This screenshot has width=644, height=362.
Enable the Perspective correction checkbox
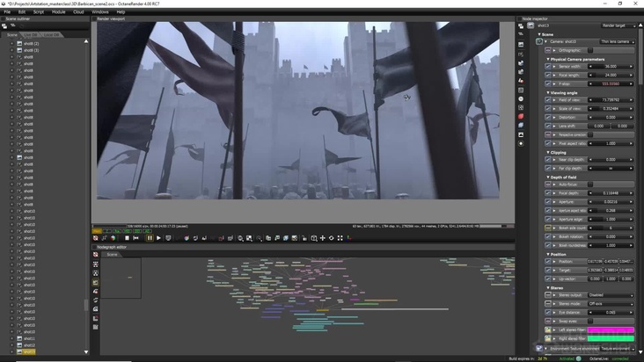tap(590, 135)
